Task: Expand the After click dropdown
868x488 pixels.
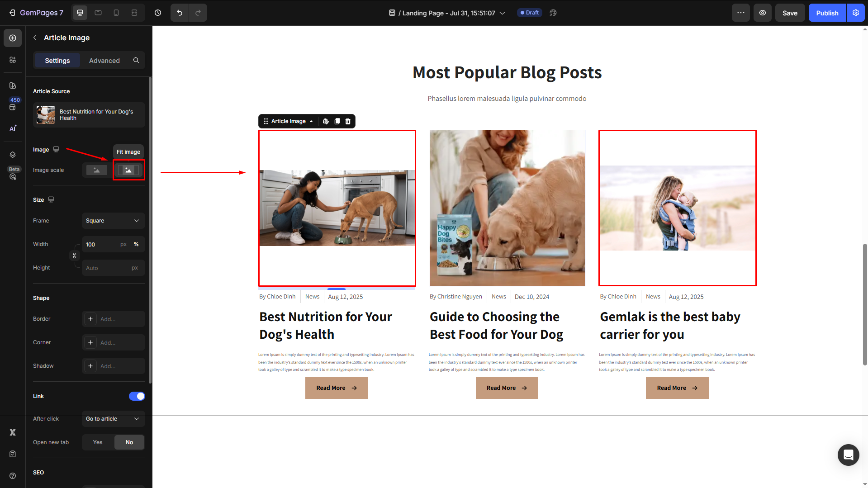Action: (x=113, y=419)
